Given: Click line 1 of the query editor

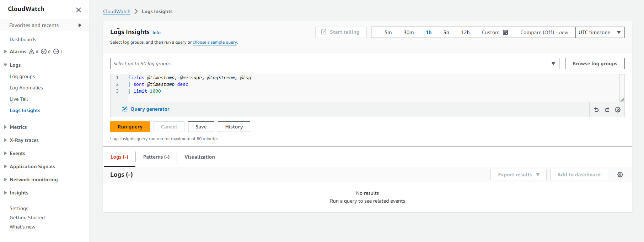Looking at the screenshot, I should (189, 77).
